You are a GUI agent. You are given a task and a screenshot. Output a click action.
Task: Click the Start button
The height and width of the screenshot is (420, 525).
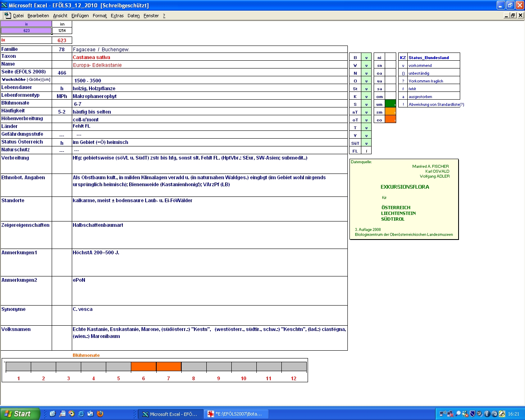click(x=20, y=414)
